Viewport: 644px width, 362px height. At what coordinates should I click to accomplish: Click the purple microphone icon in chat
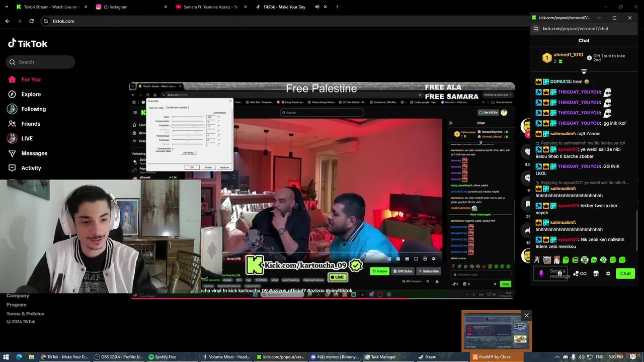click(541, 274)
